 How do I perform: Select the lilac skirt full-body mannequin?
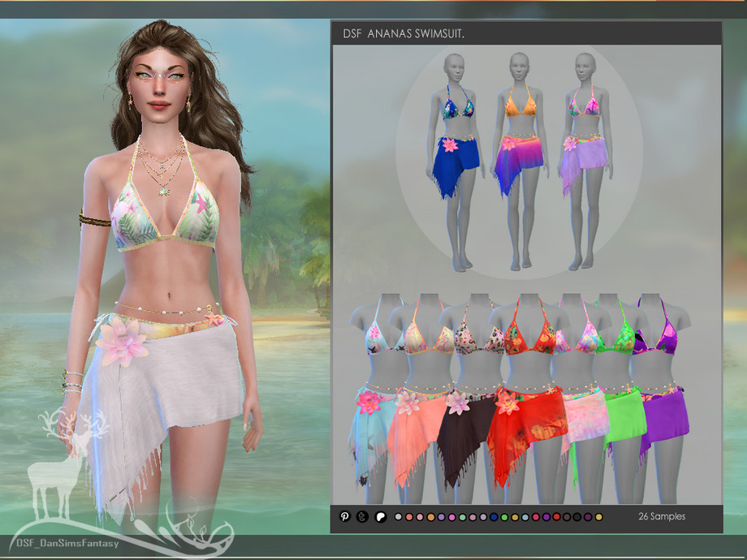pyautogui.click(x=586, y=161)
